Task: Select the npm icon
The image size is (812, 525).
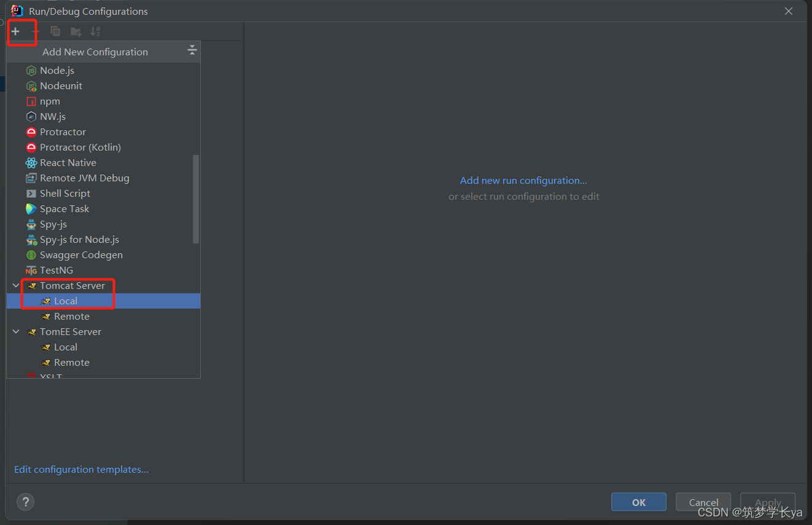Action: pos(31,101)
